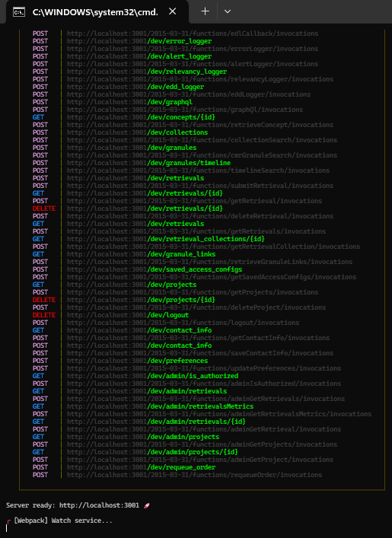Image resolution: width=392 pixels, height=538 pixels.
Task: Click the functions/adminGetProjects/invocations URL
Action: 202,444
